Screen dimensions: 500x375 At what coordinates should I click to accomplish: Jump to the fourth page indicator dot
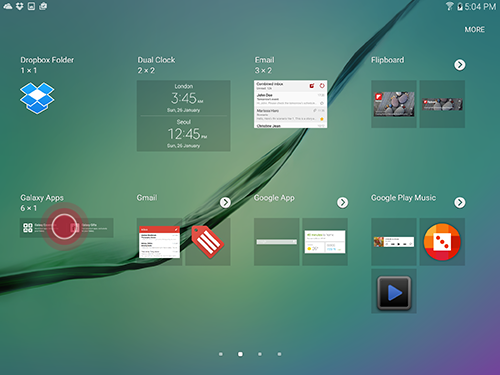pos(279,354)
